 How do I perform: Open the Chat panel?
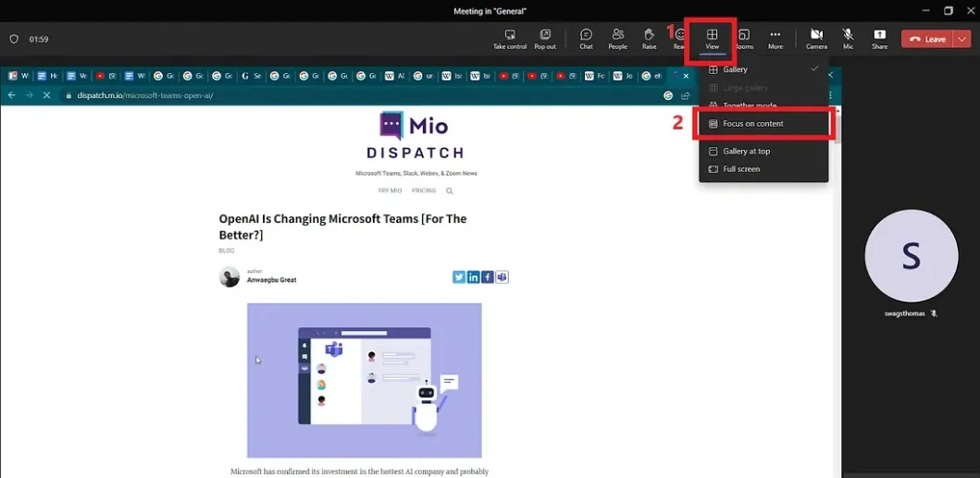pyautogui.click(x=586, y=39)
